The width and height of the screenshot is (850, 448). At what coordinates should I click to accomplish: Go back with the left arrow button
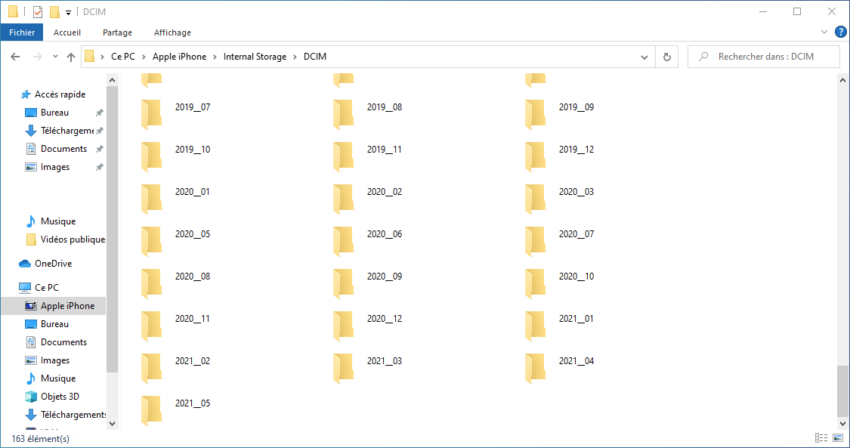pyautogui.click(x=15, y=56)
